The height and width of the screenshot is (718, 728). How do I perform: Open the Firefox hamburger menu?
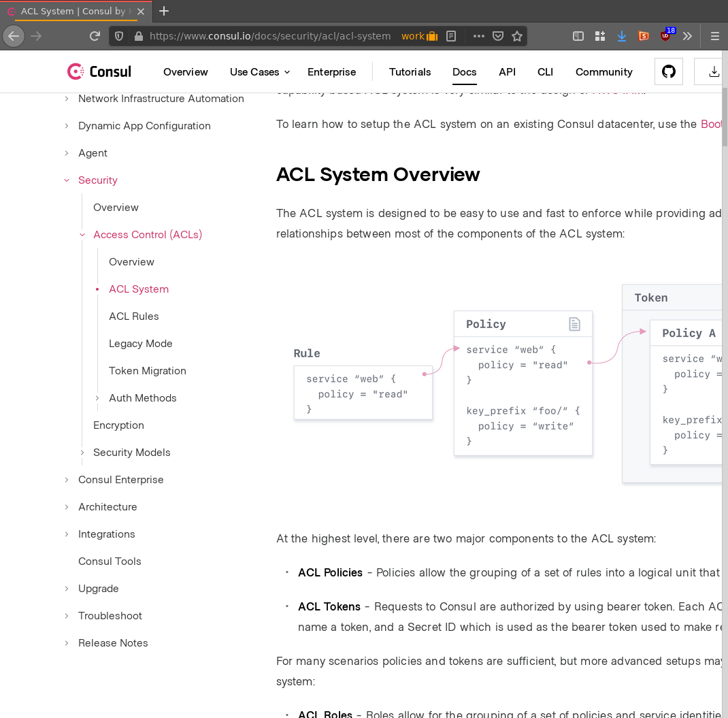coord(715,36)
